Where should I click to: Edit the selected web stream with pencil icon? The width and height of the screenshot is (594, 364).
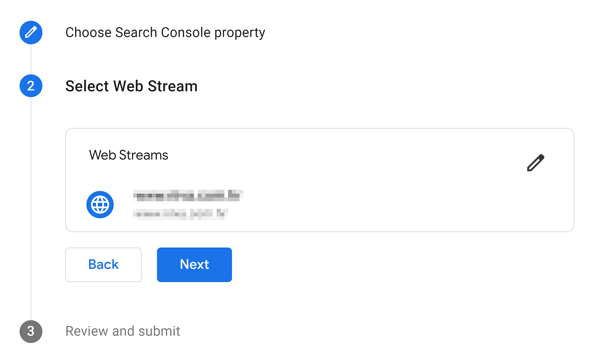coord(535,163)
